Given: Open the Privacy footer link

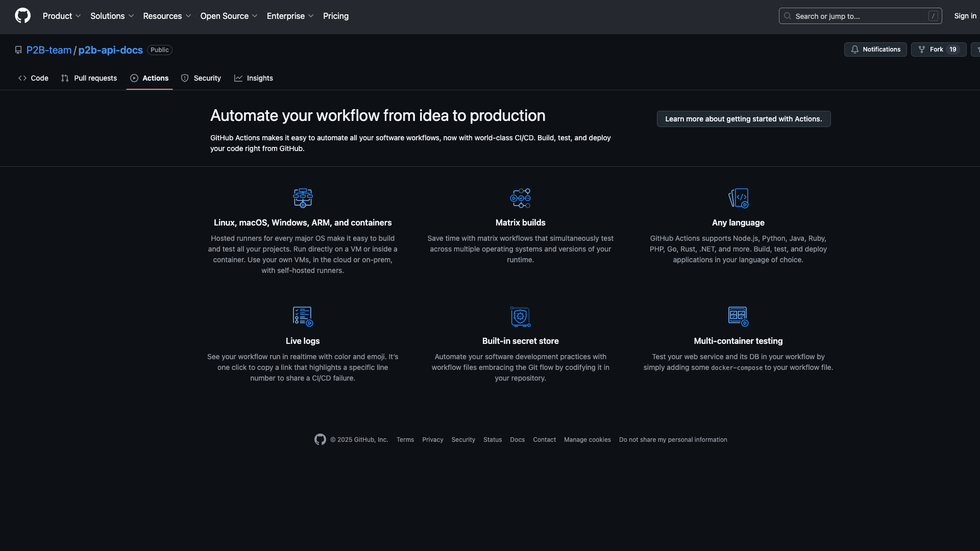Looking at the screenshot, I should point(433,440).
